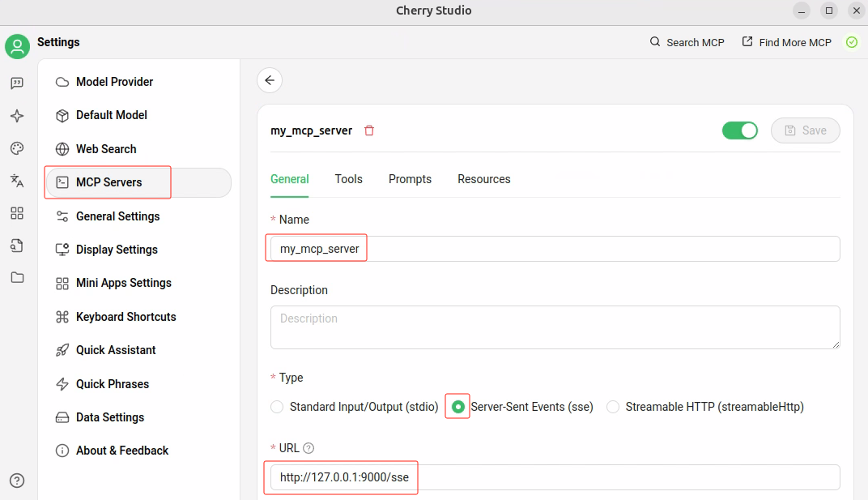The image size is (868, 500).
Task: Select Server-Sent Events (sse) radio button
Action: point(458,407)
